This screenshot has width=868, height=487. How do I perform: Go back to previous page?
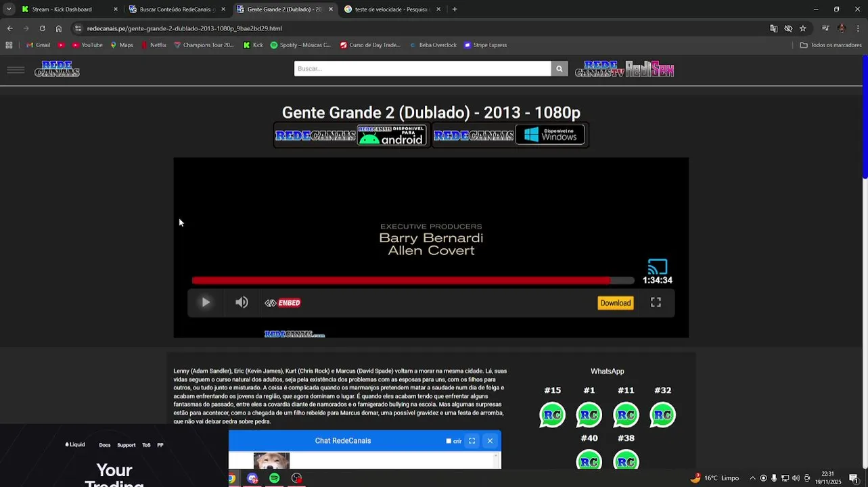(x=9, y=28)
